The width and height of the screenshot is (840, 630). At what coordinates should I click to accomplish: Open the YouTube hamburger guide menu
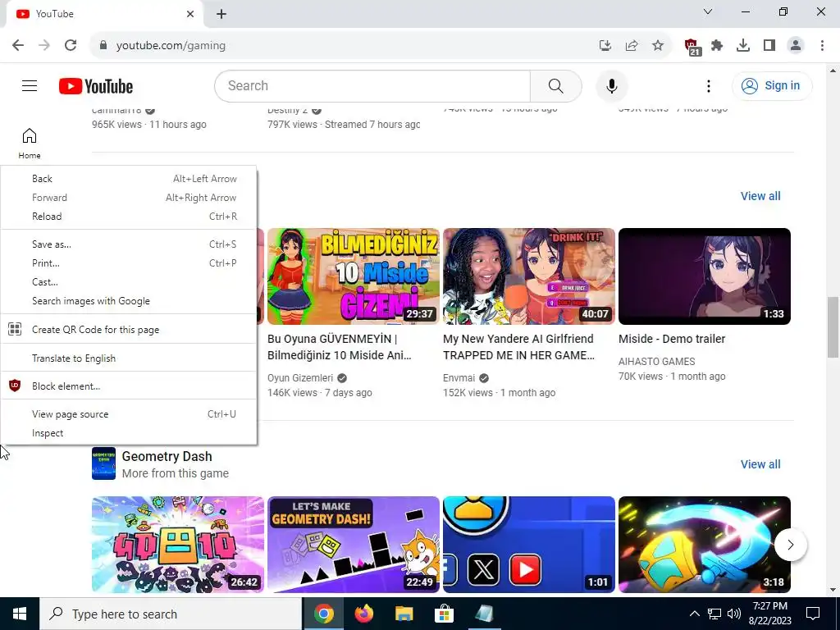[30, 85]
